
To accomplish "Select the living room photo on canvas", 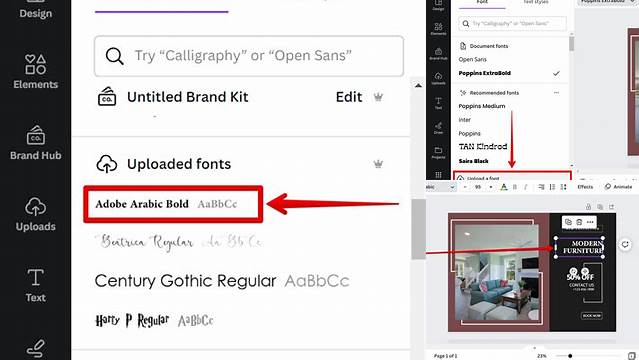I will (x=497, y=273).
